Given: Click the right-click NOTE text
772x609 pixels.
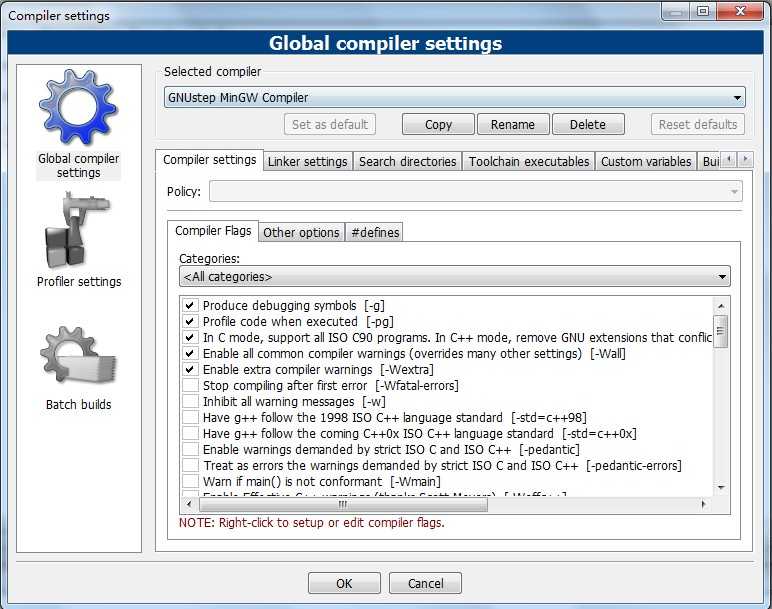Looking at the screenshot, I should click(312, 523).
